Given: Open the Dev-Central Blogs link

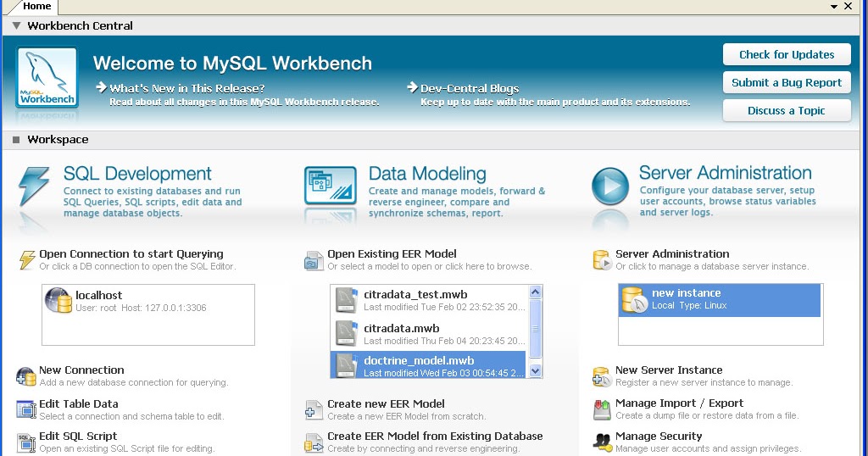Looking at the screenshot, I should (470, 88).
